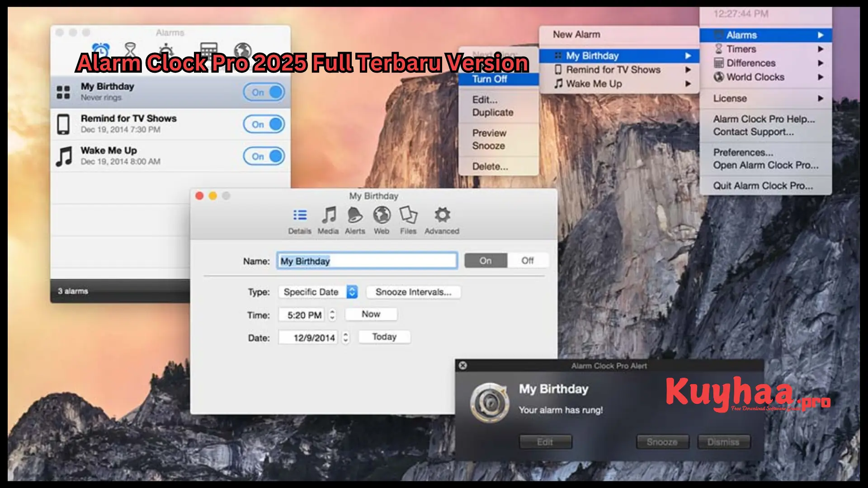
Task: Choose Turn Off in context menu
Action: (490, 79)
